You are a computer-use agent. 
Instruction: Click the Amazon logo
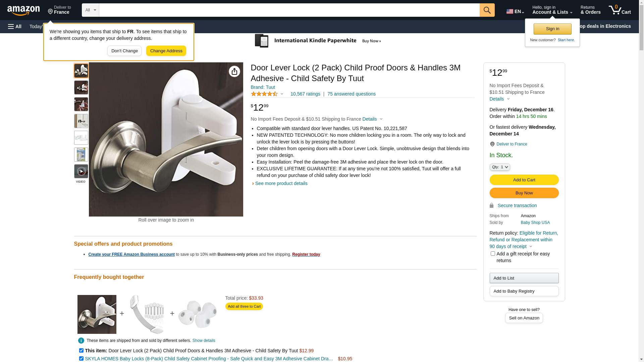tap(23, 11)
